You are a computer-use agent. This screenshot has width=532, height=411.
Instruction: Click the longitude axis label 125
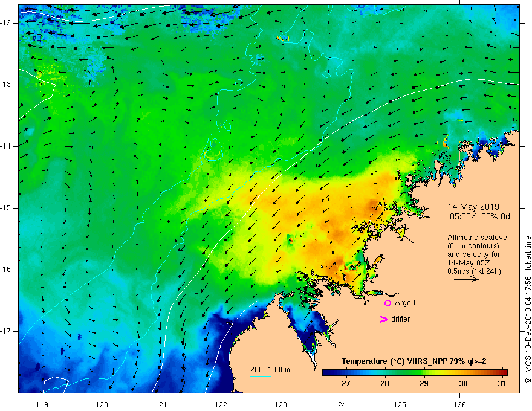(400, 404)
